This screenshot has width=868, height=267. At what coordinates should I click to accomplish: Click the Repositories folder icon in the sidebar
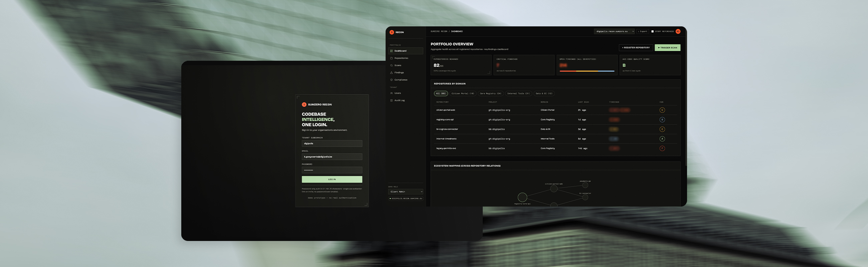point(391,58)
